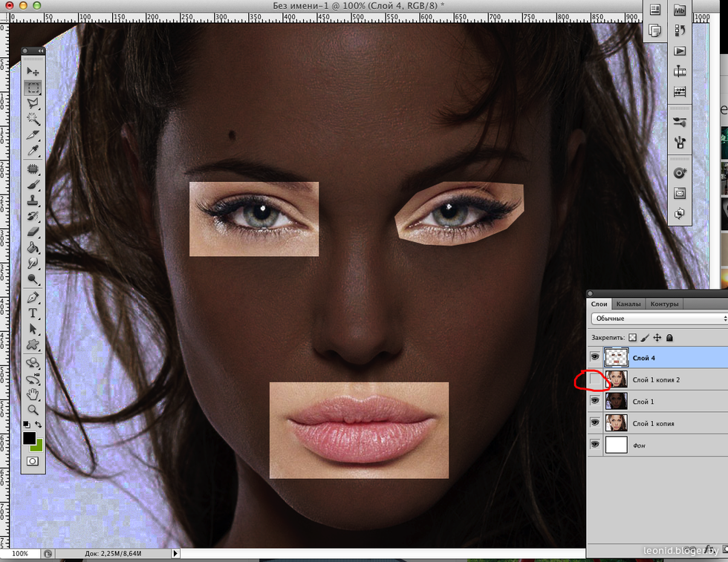Pick the black foreground color swatch

pyautogui.click(x=29, y=437)
